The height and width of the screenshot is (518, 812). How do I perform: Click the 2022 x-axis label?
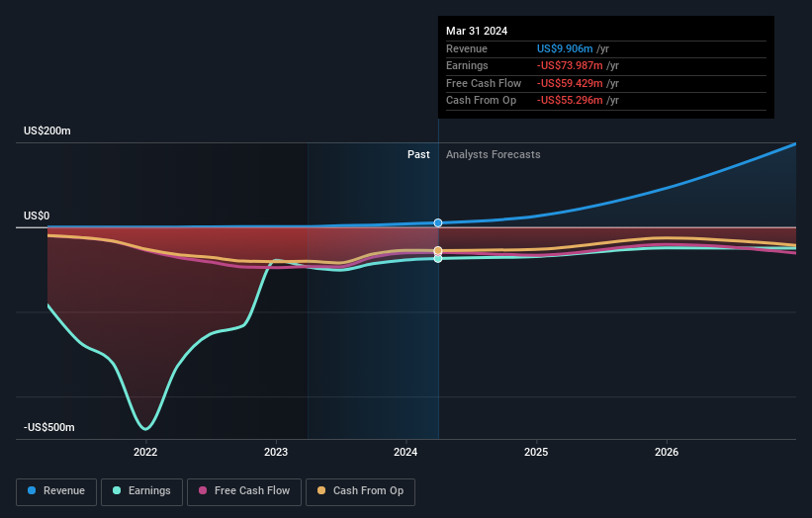click(145, 452)
